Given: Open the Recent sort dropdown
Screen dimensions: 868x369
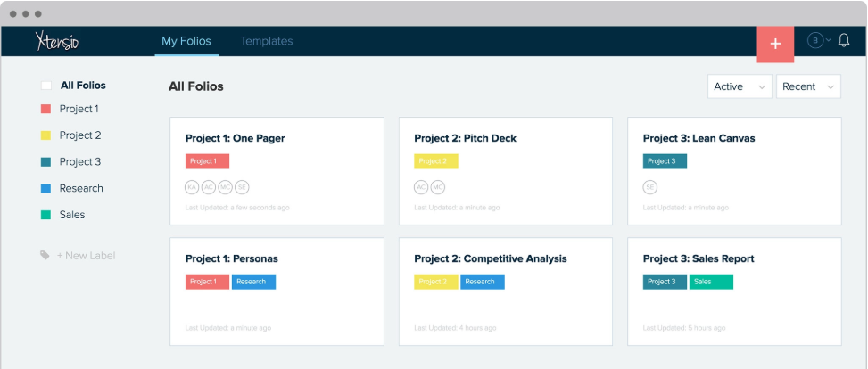Looking at the screenshot, I should [x=808, y=86].
